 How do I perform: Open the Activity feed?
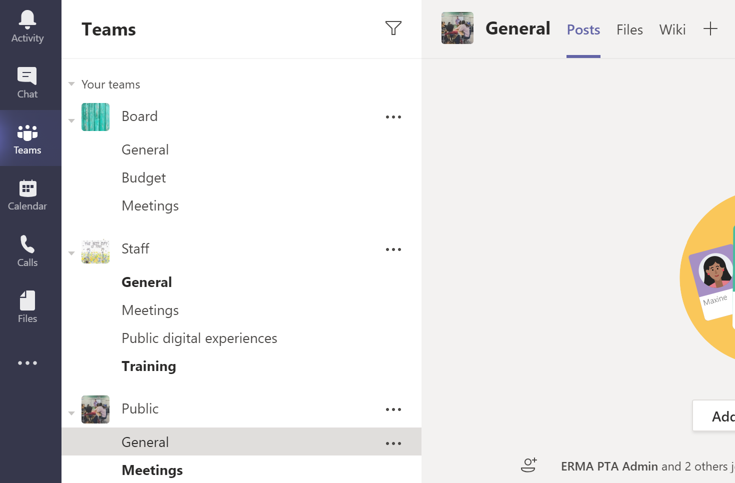[x=27, y=26]
